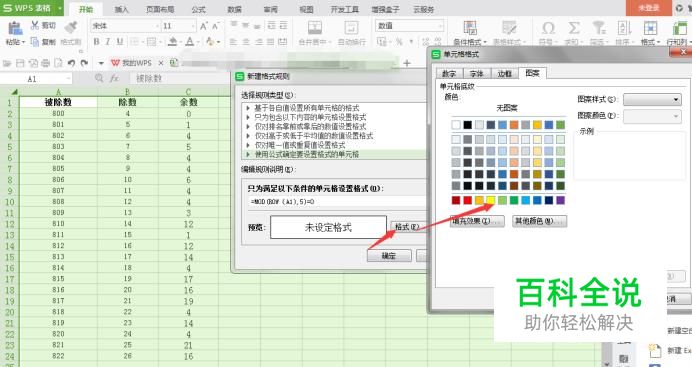Click the 其他颜色 (More Colors) button
The image size is (692, 367).
pyautogui.click(x=539, y=221)
